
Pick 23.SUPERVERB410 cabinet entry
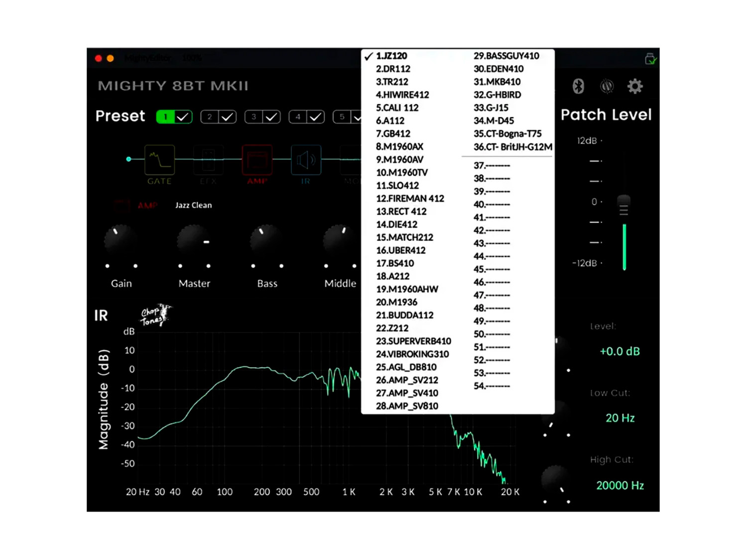(x=413, y=341)
